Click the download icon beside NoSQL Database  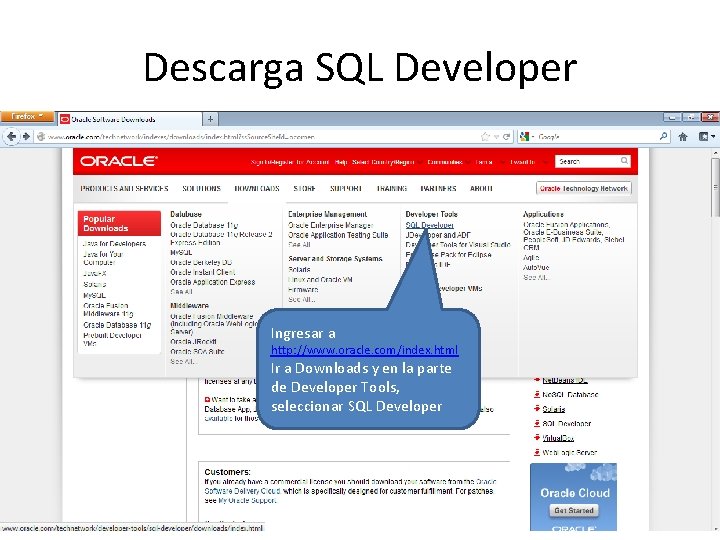click(536, 394)
